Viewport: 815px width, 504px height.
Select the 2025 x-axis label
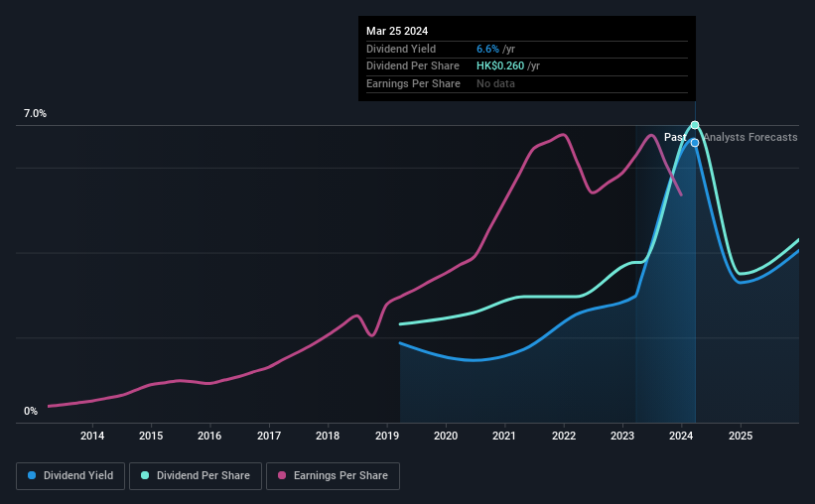[741, 436]
